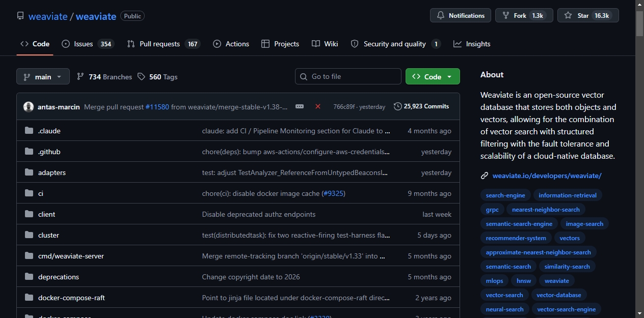View the 25,923 Commits history

421,106
